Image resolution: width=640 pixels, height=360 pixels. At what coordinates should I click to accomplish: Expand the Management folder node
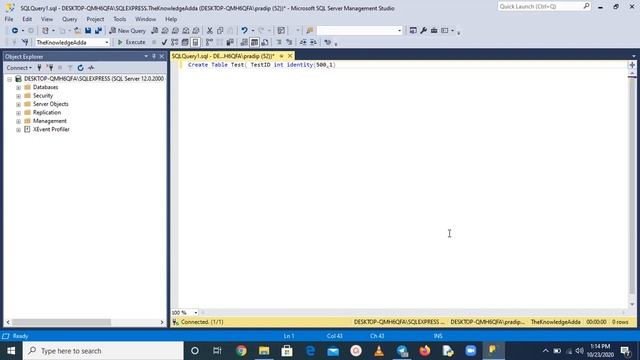tap(18, 121)
